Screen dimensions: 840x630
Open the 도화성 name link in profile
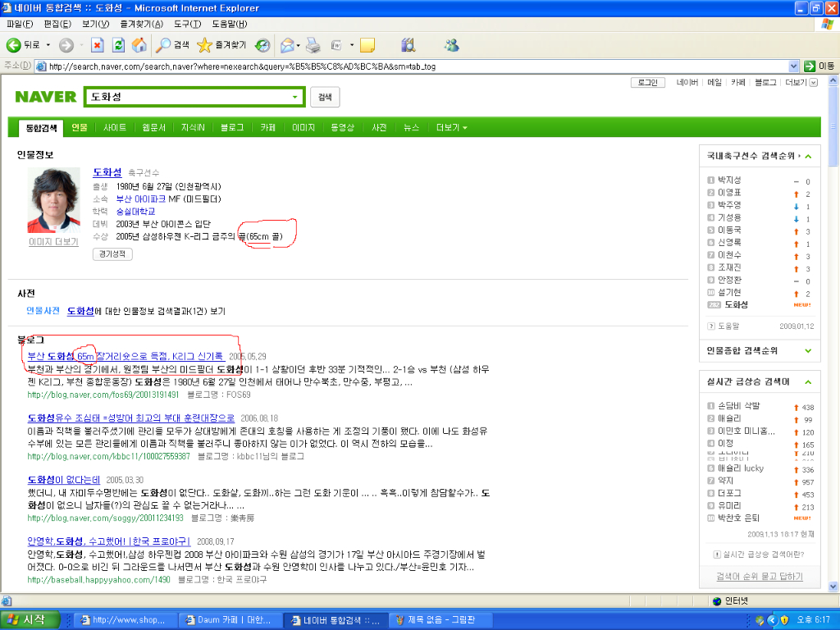coord(107,172)
